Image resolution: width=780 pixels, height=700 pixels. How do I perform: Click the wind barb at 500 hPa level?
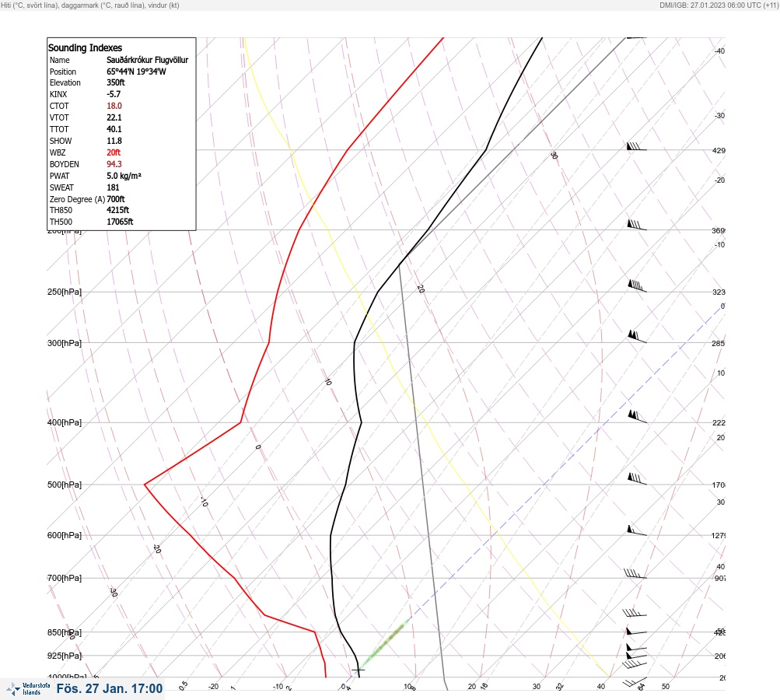click(x=637, y=479)
